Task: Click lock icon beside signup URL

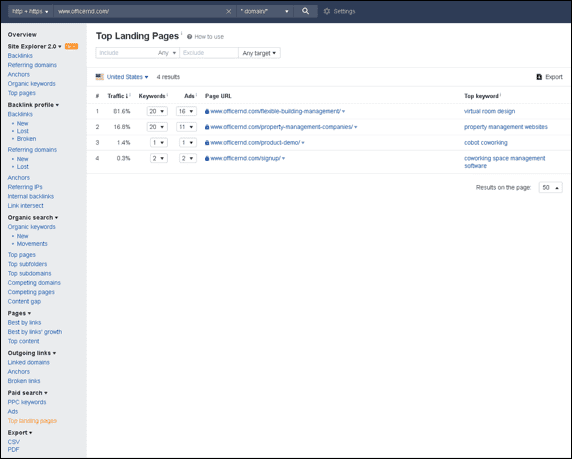Action: pyautogui.click(x=207, y=159)
